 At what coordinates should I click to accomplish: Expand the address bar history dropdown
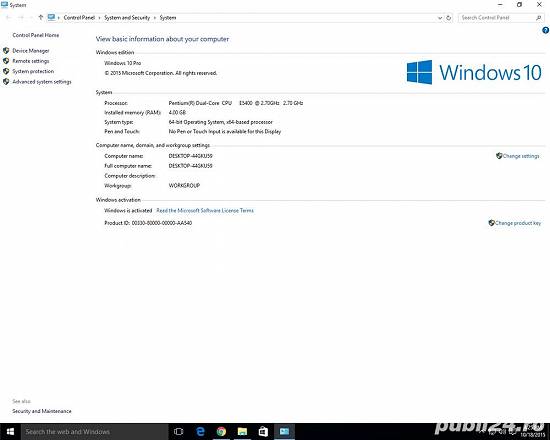(440, 18)
